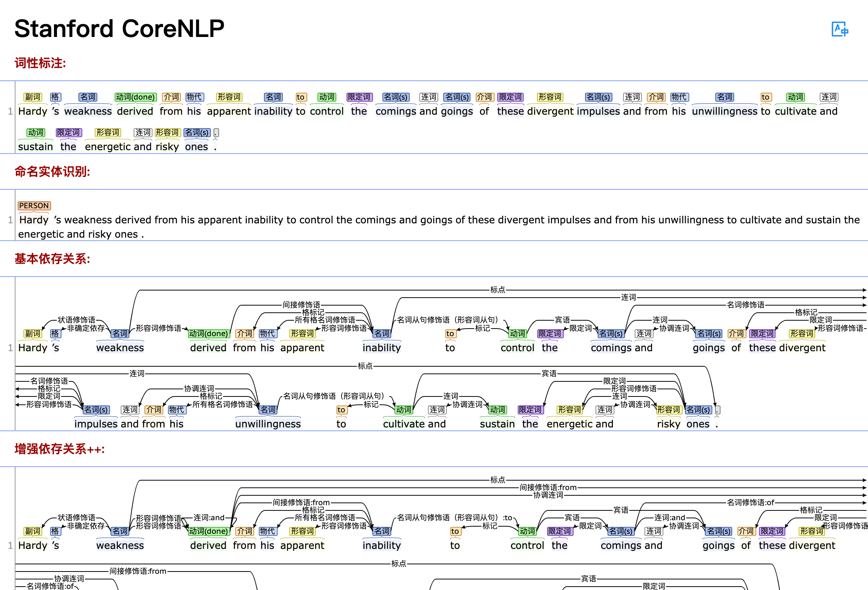Click the word Hardy in the named entity section
The width and height of the screenshot is (868, 590).
point(34,220)
